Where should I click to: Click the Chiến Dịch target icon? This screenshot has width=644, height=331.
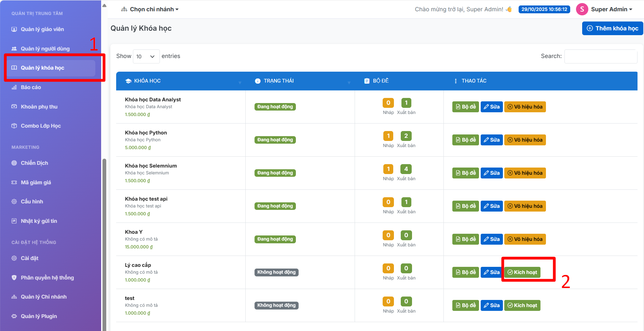click(x=14, y=163)
